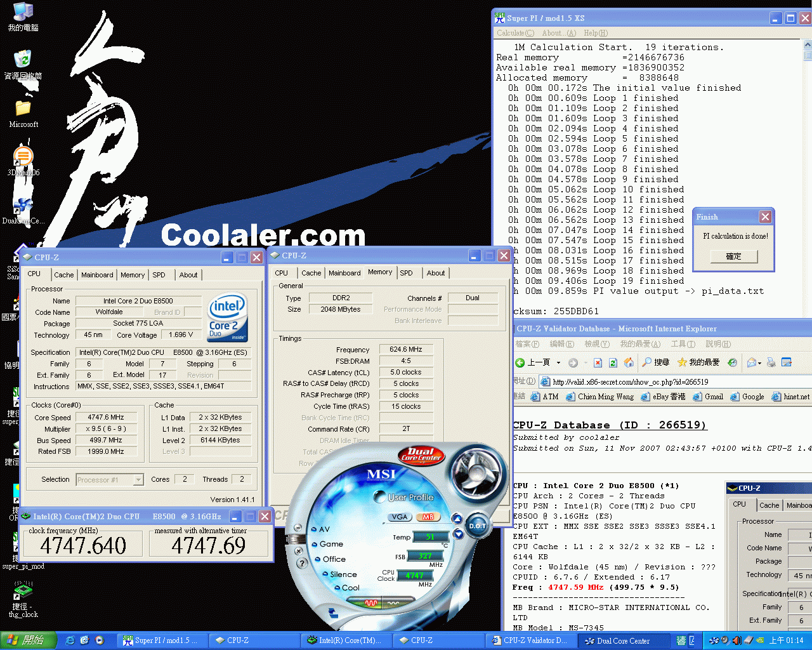The width and height of the screenshot is (812, 650).
Task: Open the Favorites star in IE toolbar
Action: 698,362
